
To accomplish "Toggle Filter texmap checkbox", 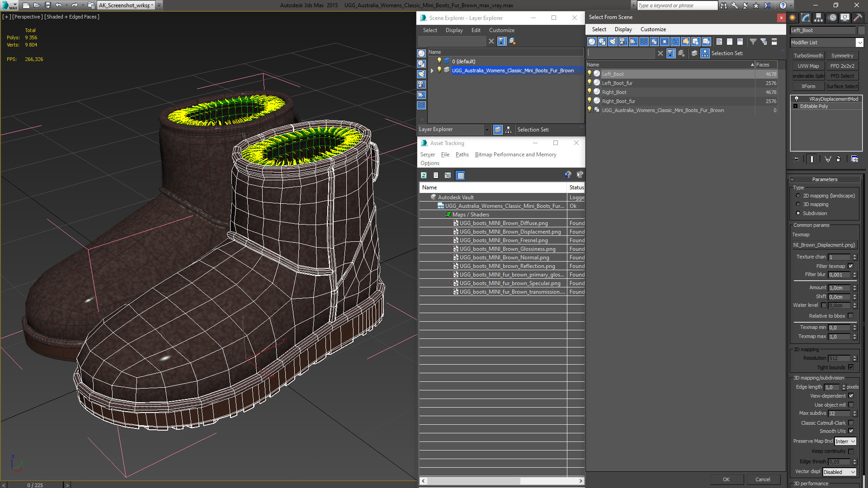I will pos(850,266).
